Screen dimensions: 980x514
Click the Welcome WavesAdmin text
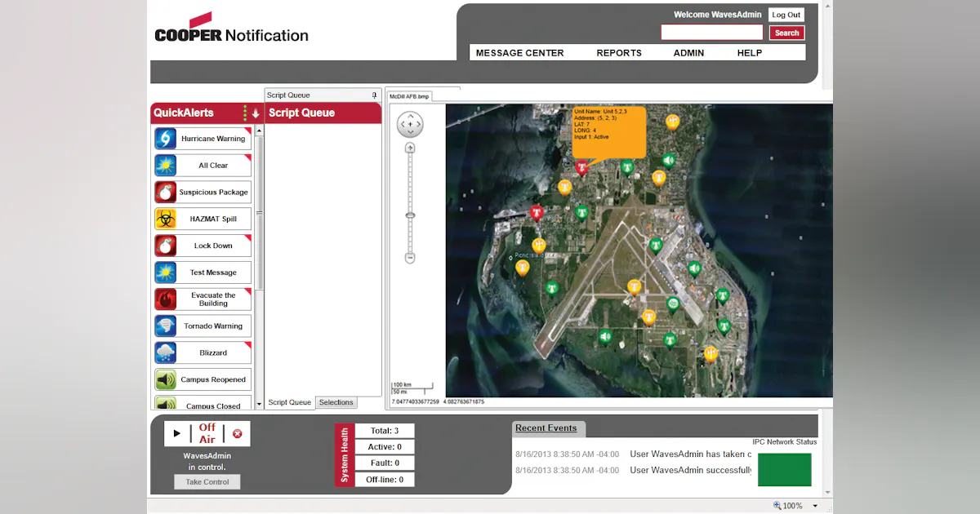coord(717,15)
